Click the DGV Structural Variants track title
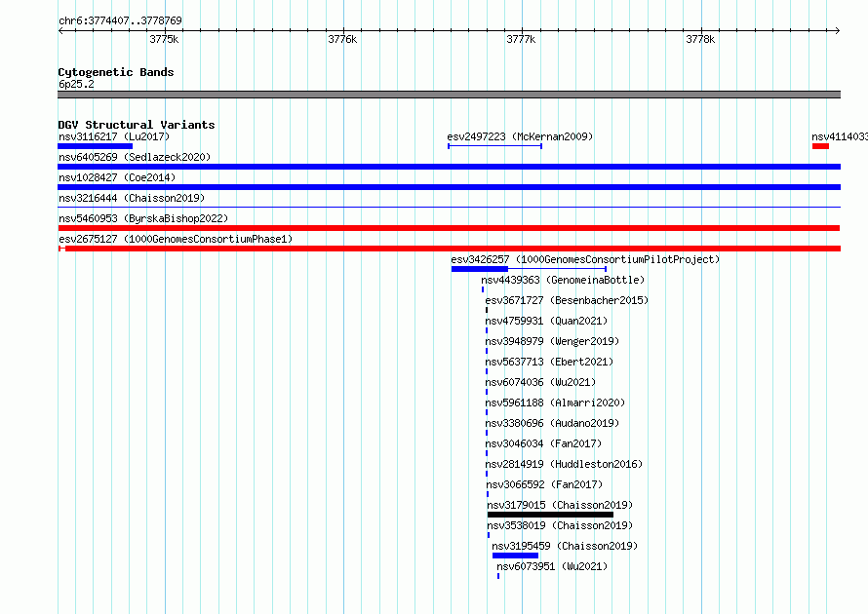The image size is (868, 614). 137,125
